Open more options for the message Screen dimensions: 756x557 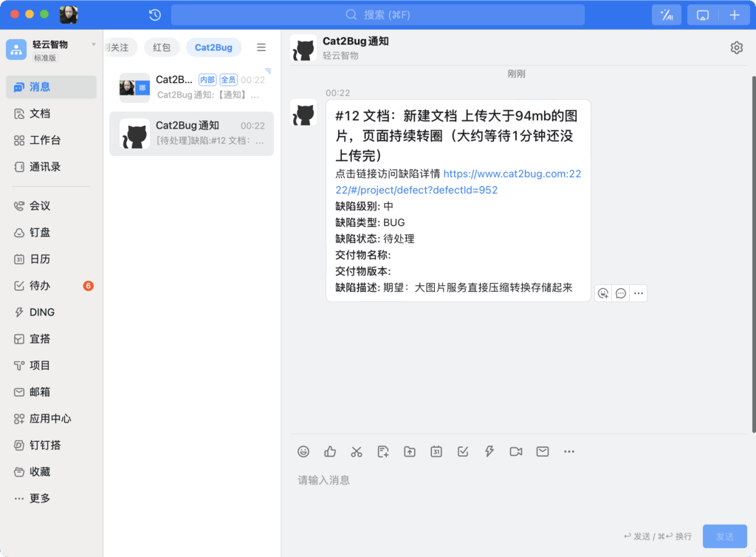(639, 293)
